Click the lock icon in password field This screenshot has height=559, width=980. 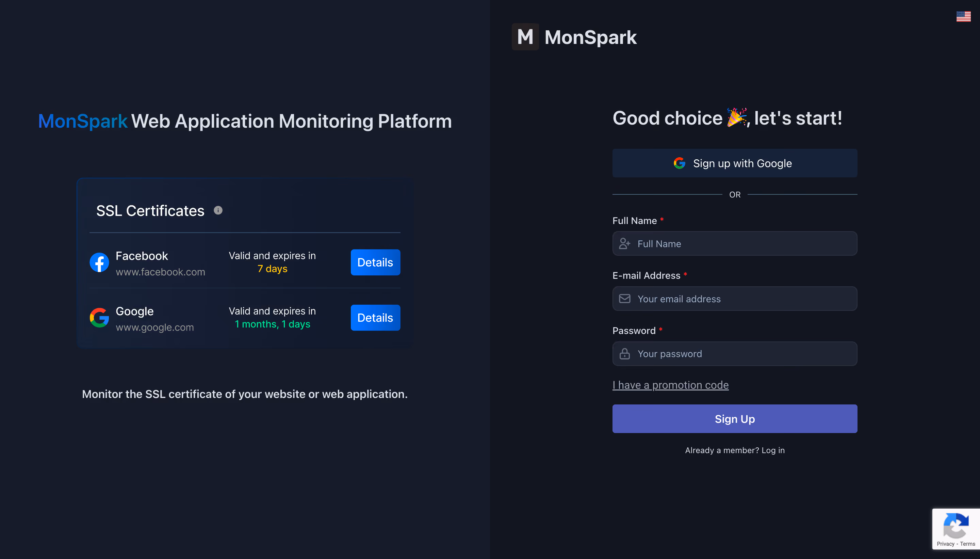click(624, 354)
